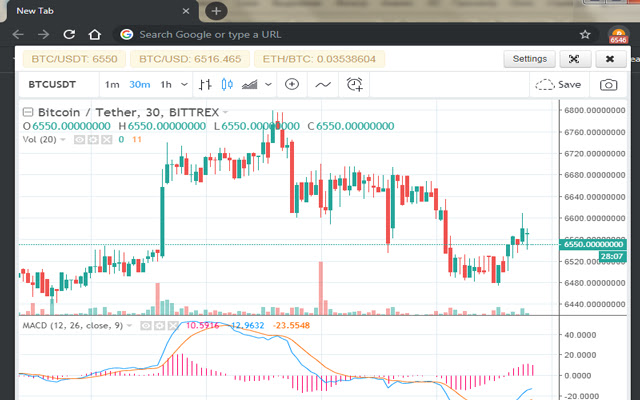Bookmark this page with the star
Viewport: 640px width, 400px height.
pyautogui.click(x=585, y=35)
